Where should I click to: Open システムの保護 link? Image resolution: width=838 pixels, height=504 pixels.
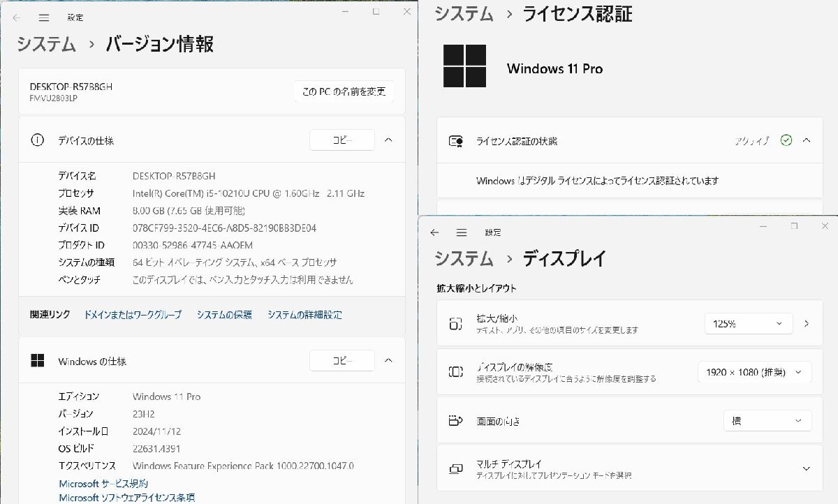(x=224, y=315)
